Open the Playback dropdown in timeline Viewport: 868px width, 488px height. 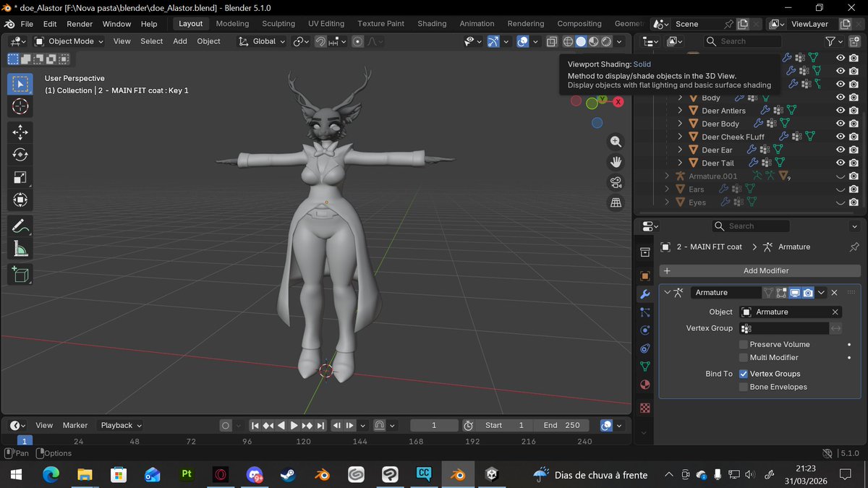point(121,425)
